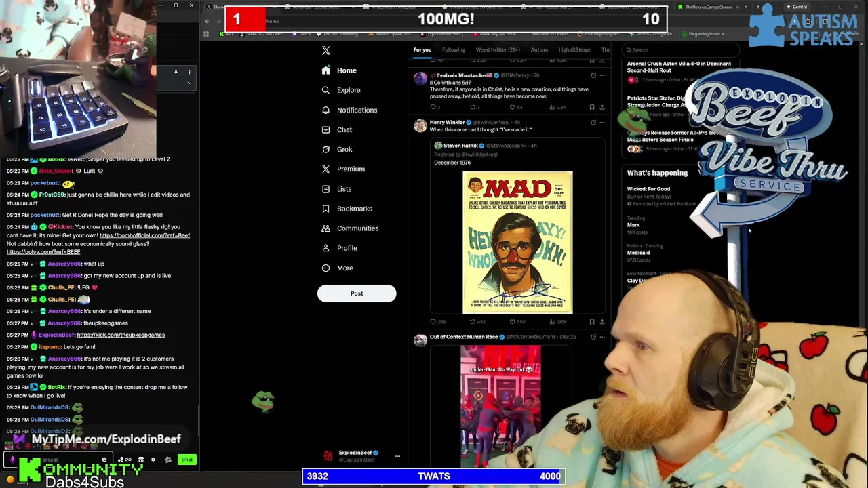Click the pin icon in webcam panel
Viewport: 868px width, 488px height.
click(176, 72)
